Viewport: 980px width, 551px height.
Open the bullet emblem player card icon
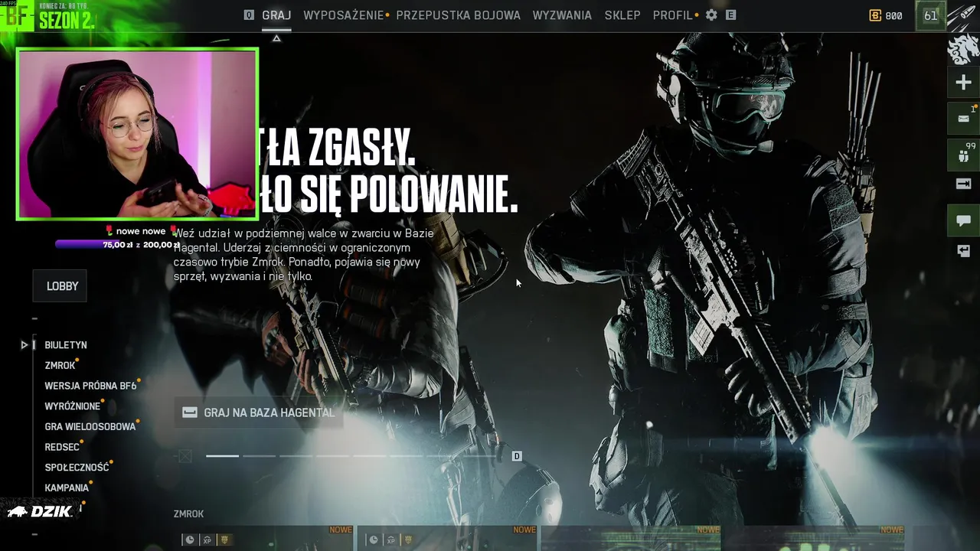coord(963,16)
